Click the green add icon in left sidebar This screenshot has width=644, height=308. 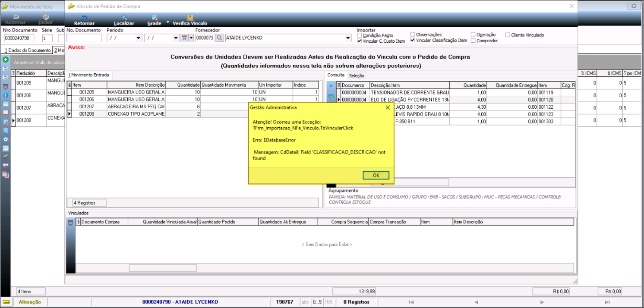click(6, 60)
